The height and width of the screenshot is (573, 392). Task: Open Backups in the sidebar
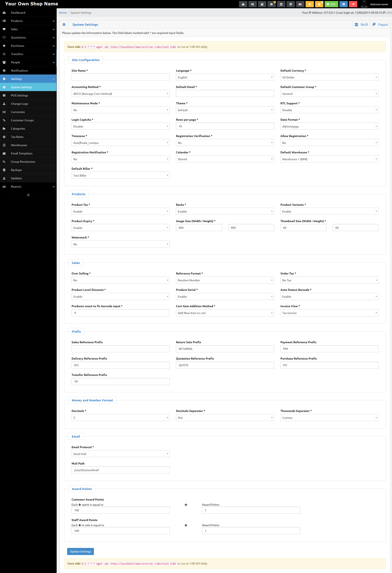pos(28,170)
